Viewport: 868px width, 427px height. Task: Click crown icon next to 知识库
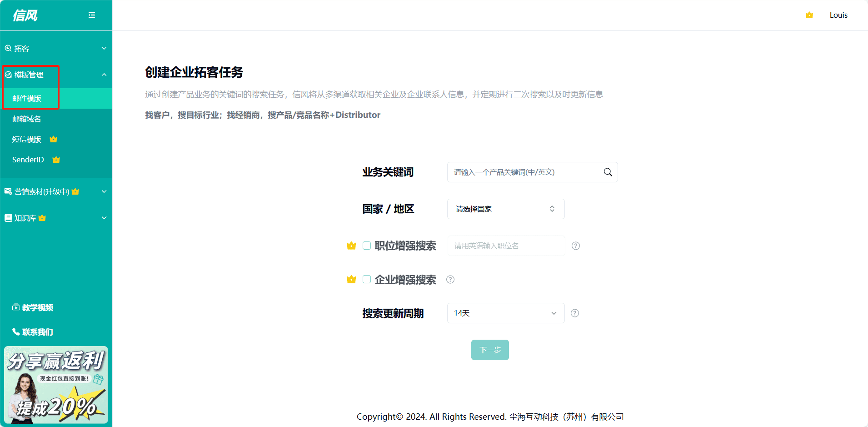[x=42, y=218]
